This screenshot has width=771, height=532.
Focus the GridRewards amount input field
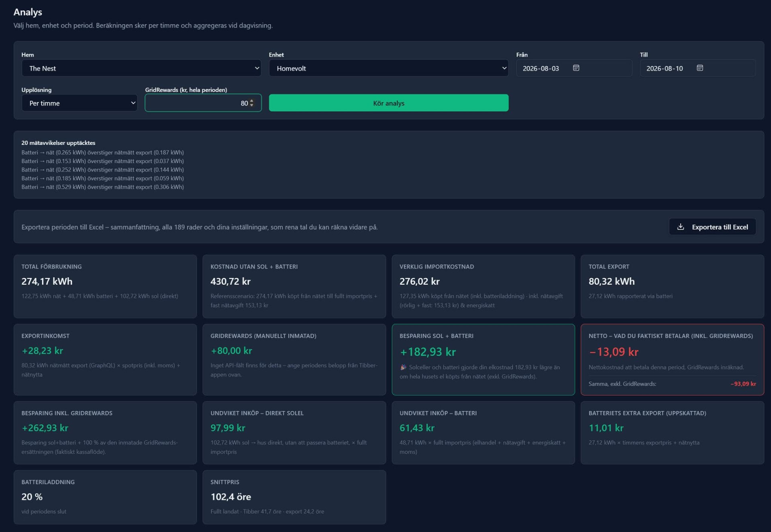[203, 103]
